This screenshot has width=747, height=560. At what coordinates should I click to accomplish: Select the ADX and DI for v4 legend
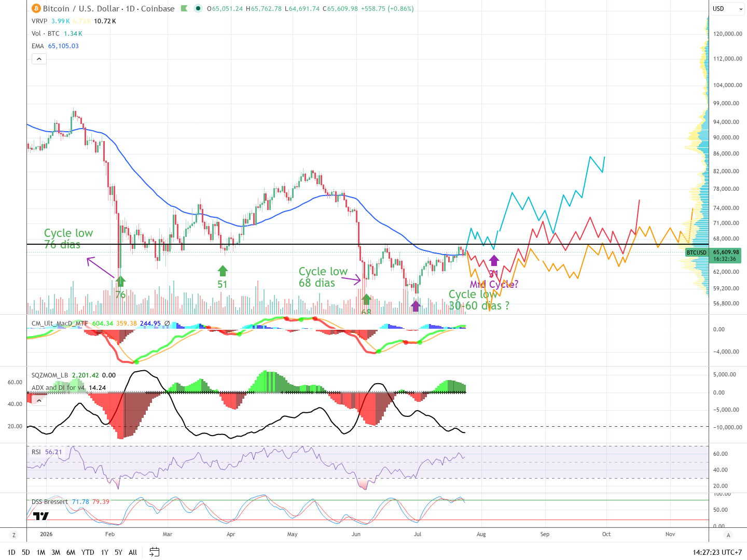point(58,388)
